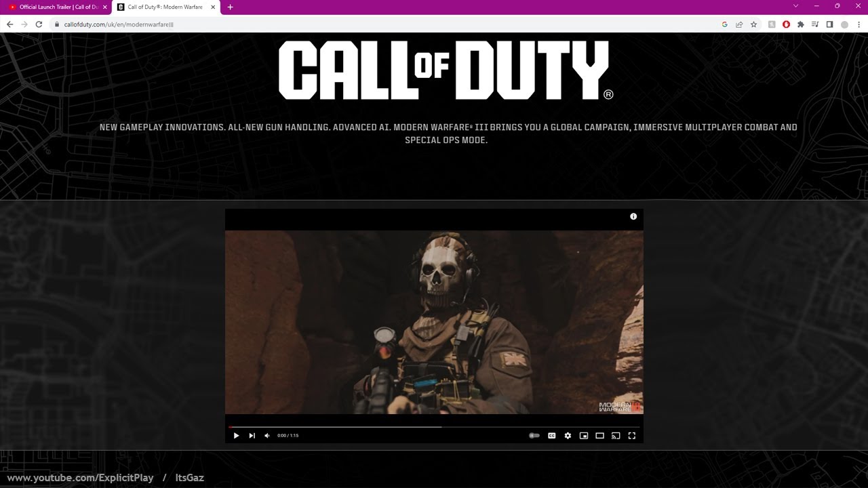The image size is (868, 488).
Task: Close the Call of Duty tab
Action: 213,7
